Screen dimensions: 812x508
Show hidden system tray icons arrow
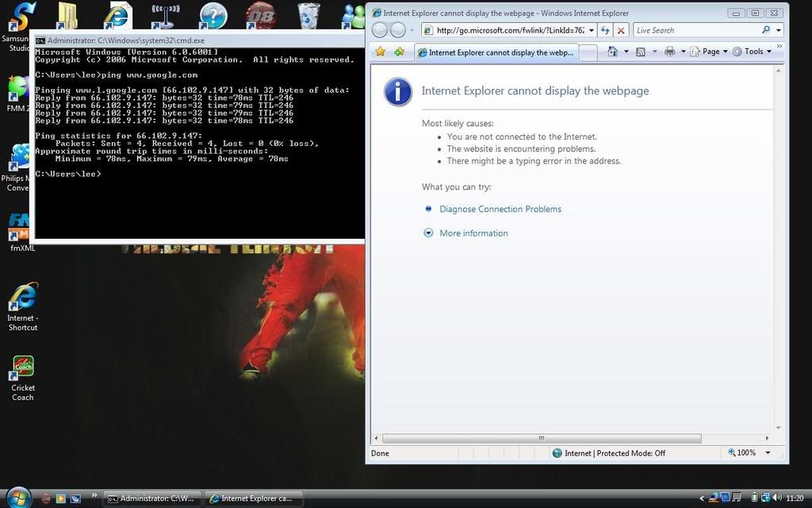(702, 498)
